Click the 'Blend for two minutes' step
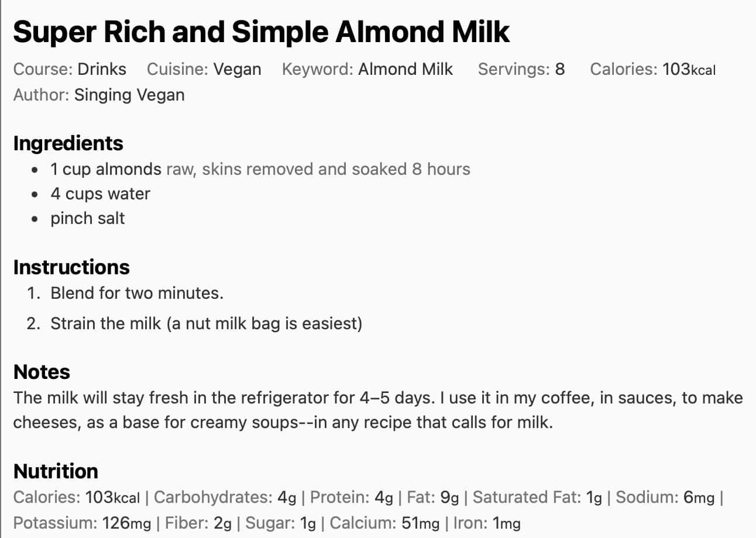The width and height of the screenshot is (756, 538). (137, 292)
